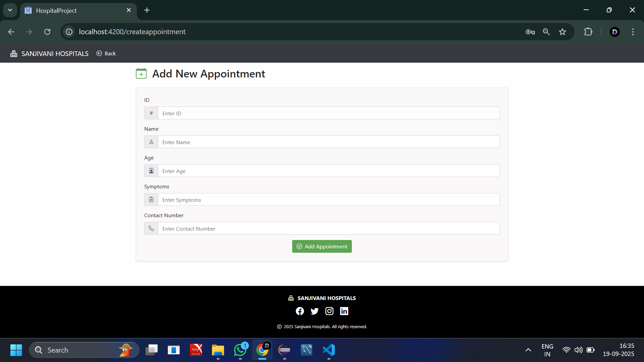
Task: Open the Facebook icon in the footer
Action: point(300,311)
